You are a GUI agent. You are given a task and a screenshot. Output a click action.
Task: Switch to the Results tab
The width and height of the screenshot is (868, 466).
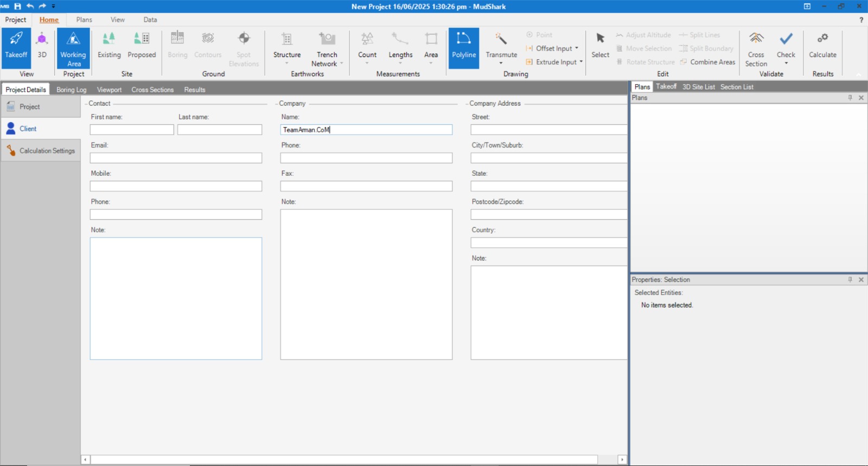pyautogui.click(x=195, y=90)
